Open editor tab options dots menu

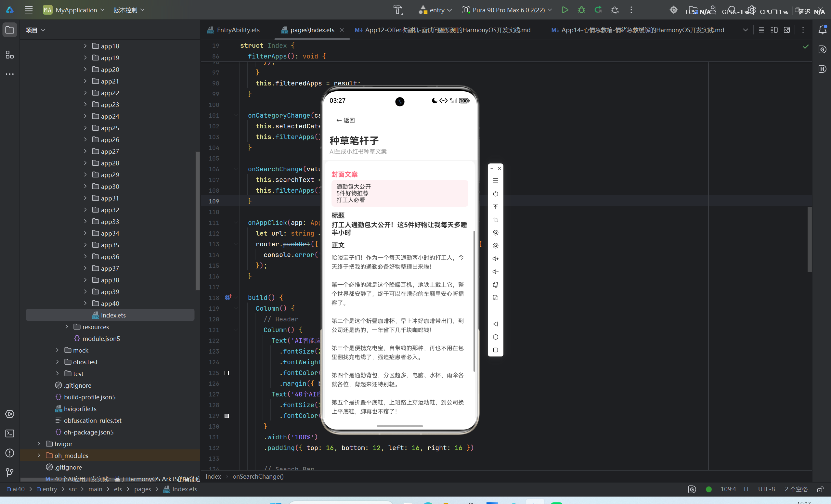coord(803,30)
